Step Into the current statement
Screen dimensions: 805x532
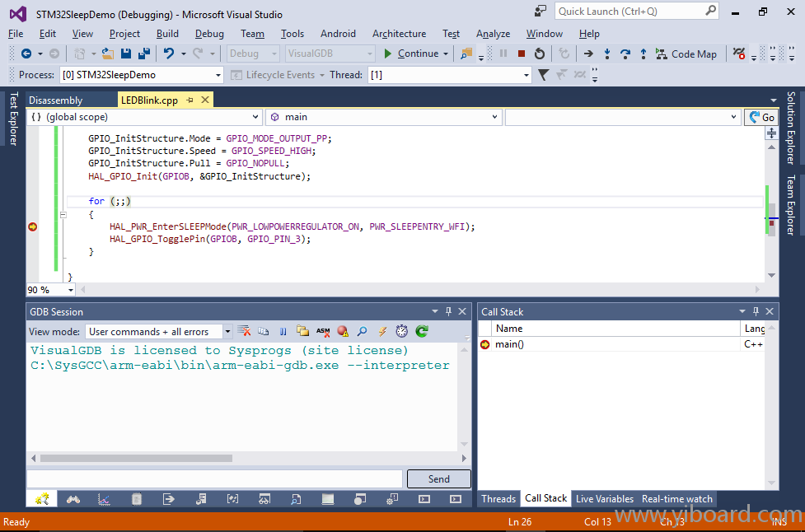click(x=606, y=54)
